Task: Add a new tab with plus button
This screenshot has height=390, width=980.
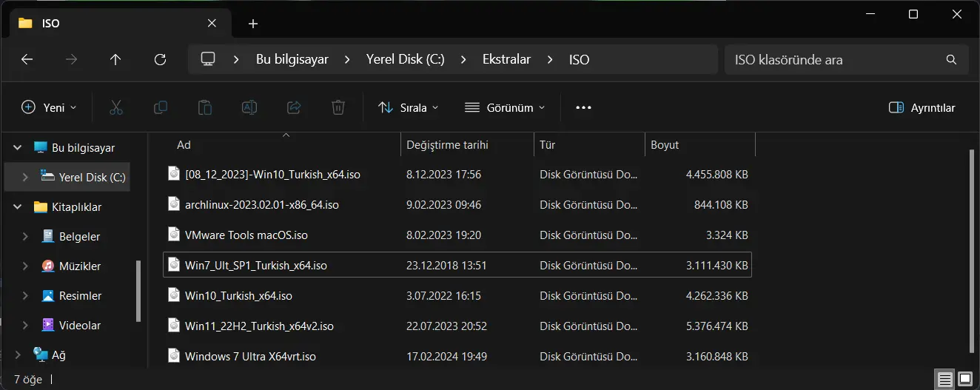Action: pyautogui.click(x=253, y=24)
